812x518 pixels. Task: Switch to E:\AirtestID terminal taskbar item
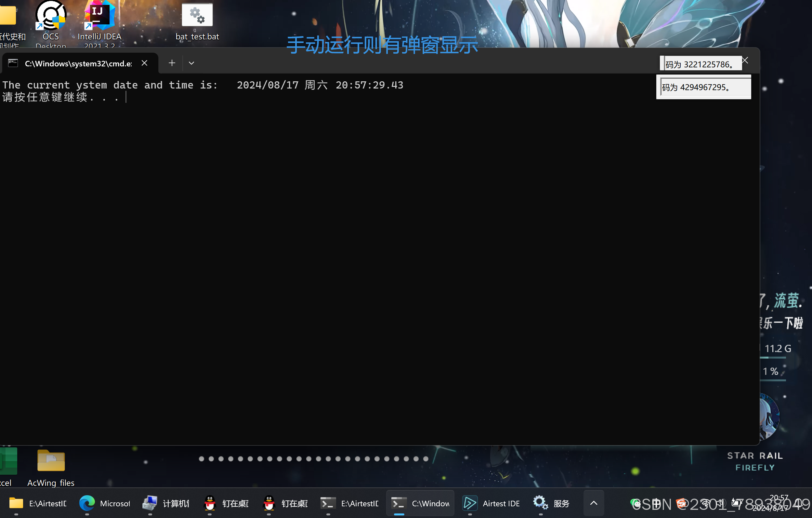(x=349, y=503)
